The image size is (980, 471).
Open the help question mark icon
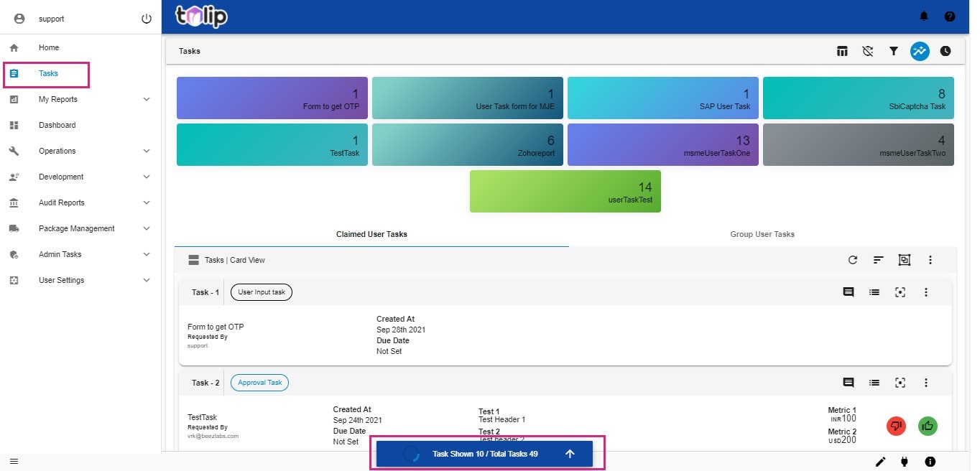click(x=950, y=17)
